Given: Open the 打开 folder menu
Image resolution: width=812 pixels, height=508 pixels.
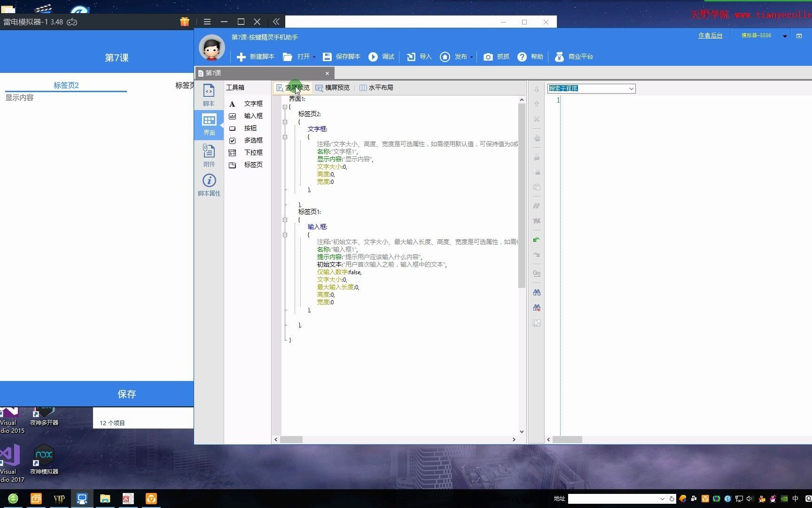Looking at the screenshot, I should point(299,56).
